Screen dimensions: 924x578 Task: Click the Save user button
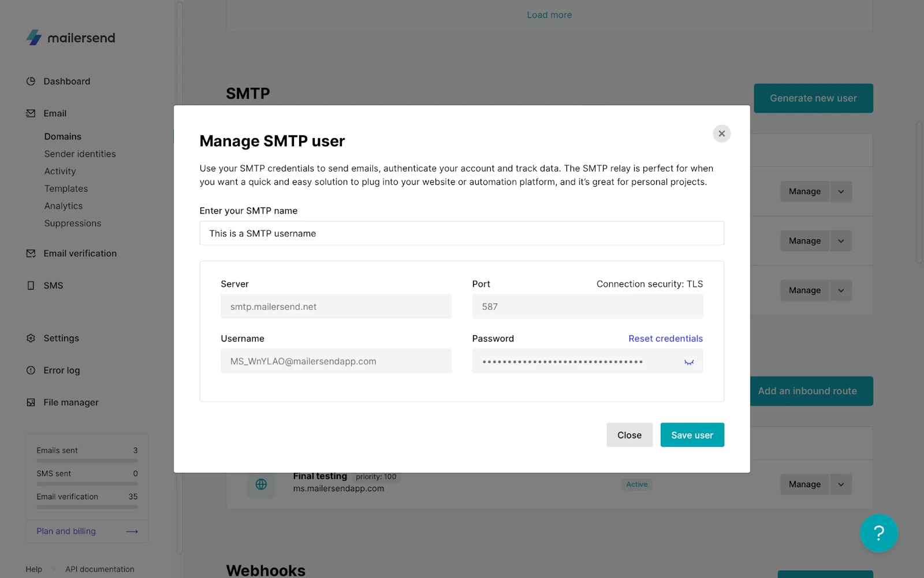[x=692, y=435]
